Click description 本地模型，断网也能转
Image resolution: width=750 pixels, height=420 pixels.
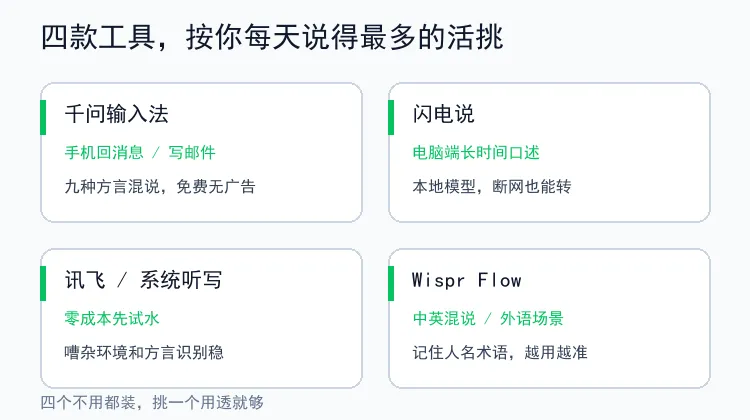coord(492,187)
